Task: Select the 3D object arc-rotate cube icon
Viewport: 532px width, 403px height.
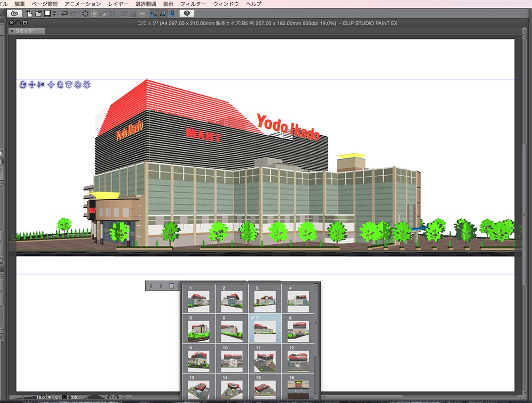Action: point(69,85)
